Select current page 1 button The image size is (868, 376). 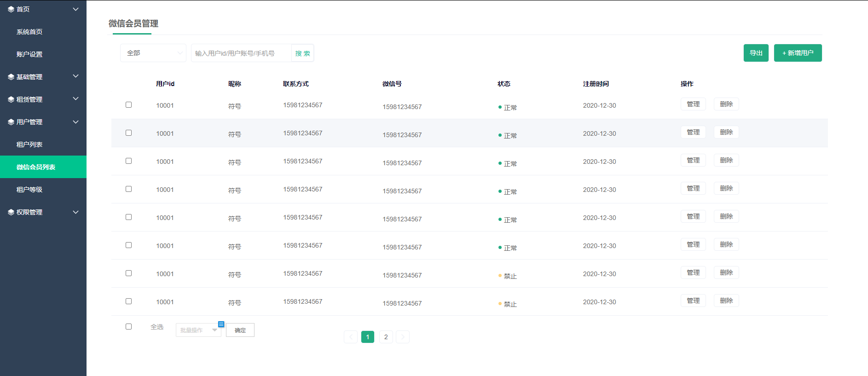pyautogui.click(x=368, y=337)
